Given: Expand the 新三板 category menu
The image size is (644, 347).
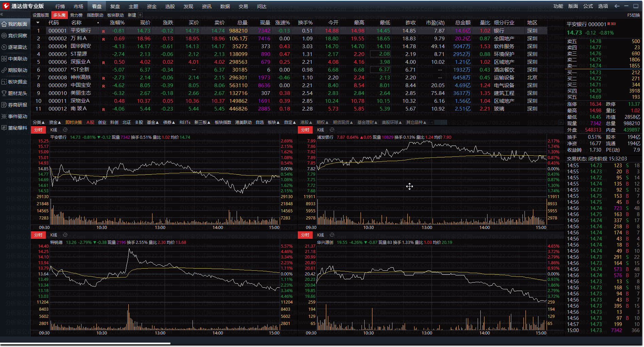Looking at the screenshot, I should click(202, 122).
